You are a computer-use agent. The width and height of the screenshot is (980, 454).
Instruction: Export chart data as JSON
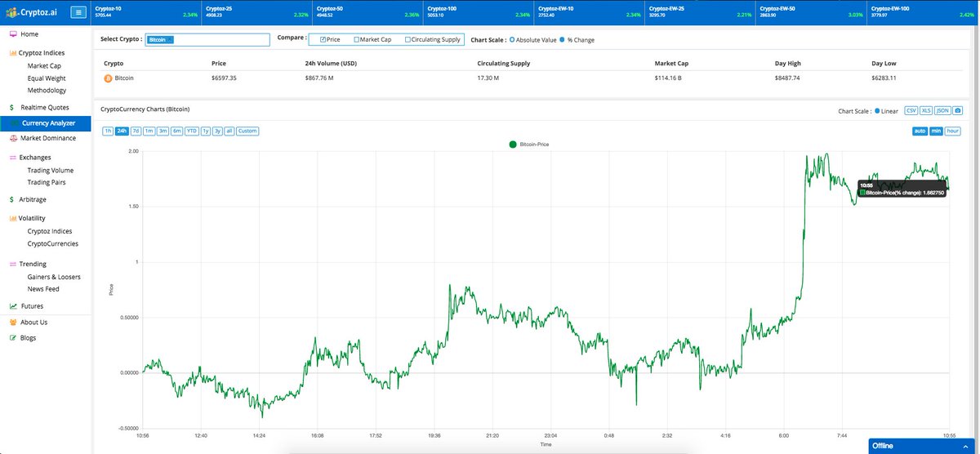coord(942,110)
